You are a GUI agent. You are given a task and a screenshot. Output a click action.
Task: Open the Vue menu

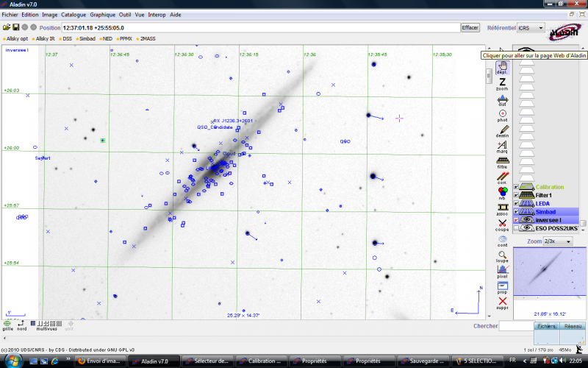(140, 15)
